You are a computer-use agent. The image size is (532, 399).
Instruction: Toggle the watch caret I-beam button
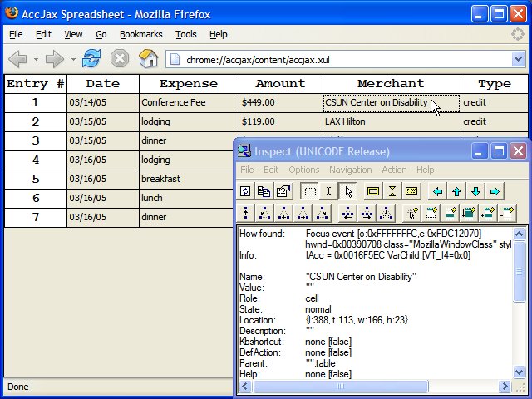328,191
